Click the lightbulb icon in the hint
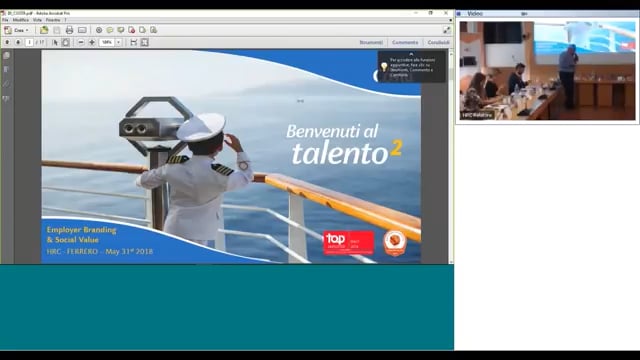This screenshot has height=360, width=640. tap(384, 67)
